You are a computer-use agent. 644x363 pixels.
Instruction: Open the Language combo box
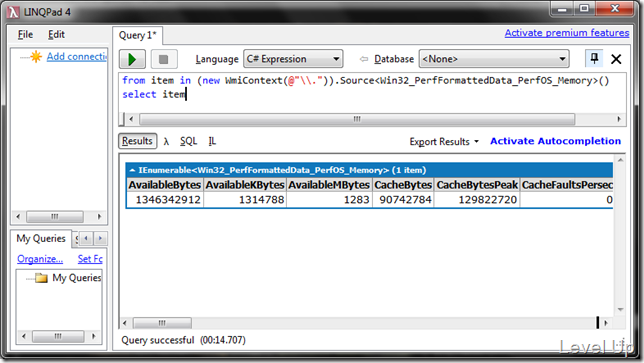(x=293, y=59)
